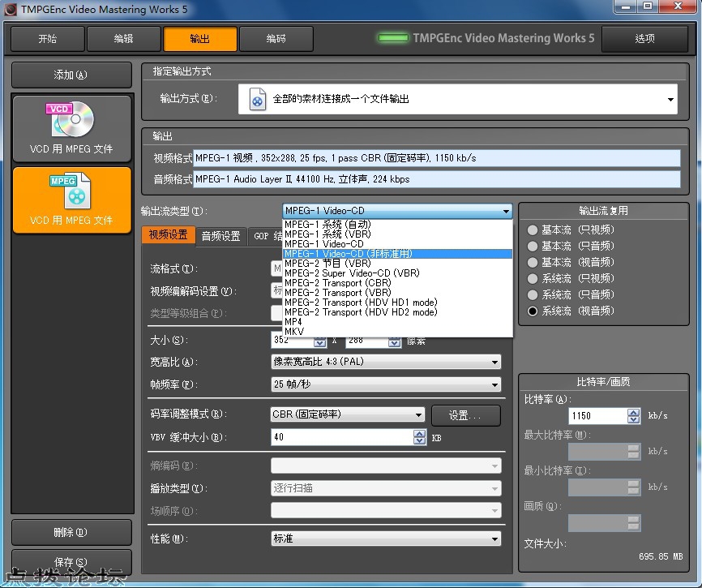Click the VBV 缓冲大小 stepper arrows
Image resolution: width=702 pixels, height=588 pixels.
click(420, 437)
